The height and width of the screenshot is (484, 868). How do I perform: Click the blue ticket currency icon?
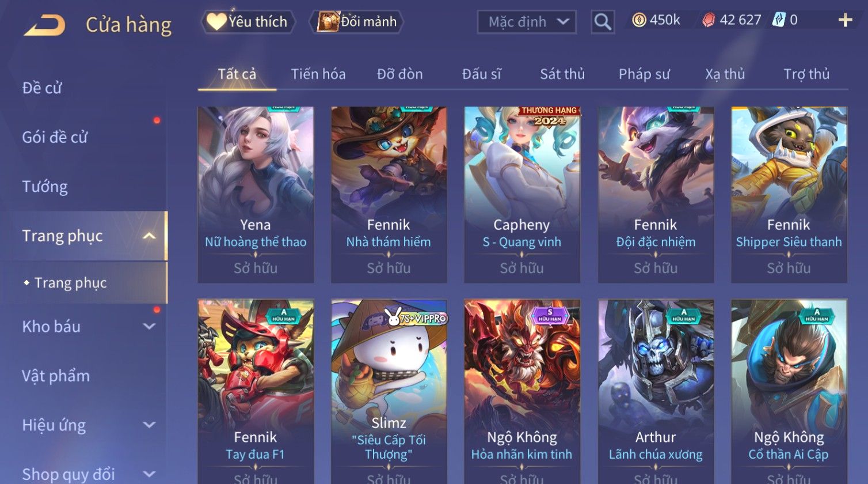(x=779, y=20)
